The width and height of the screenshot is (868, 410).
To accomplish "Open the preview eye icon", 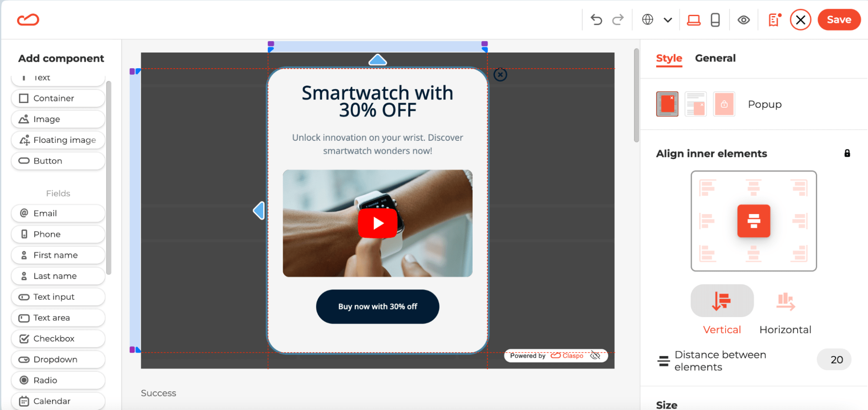I will pos(743,20).
